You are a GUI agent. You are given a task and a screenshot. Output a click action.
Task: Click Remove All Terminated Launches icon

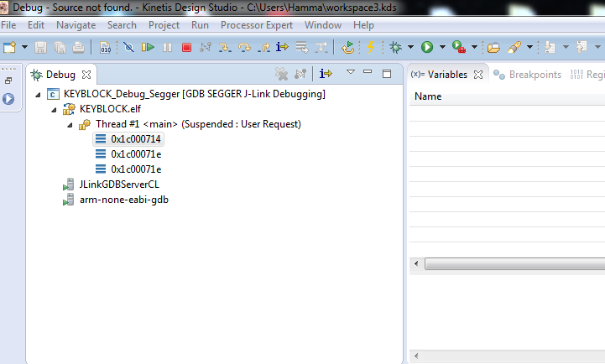tap(281, 74)
